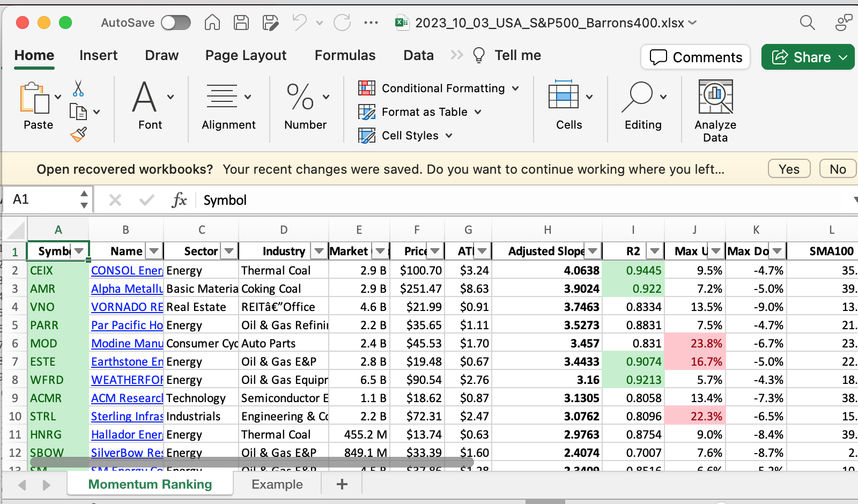Click the Format Painter brush icon
The height and width of the screenshot is (504, 858).
(78, 134)
